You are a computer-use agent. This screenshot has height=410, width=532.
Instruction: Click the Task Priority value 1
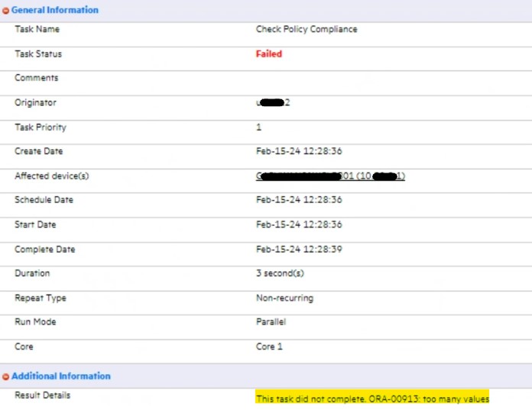(x=258, y=128)
